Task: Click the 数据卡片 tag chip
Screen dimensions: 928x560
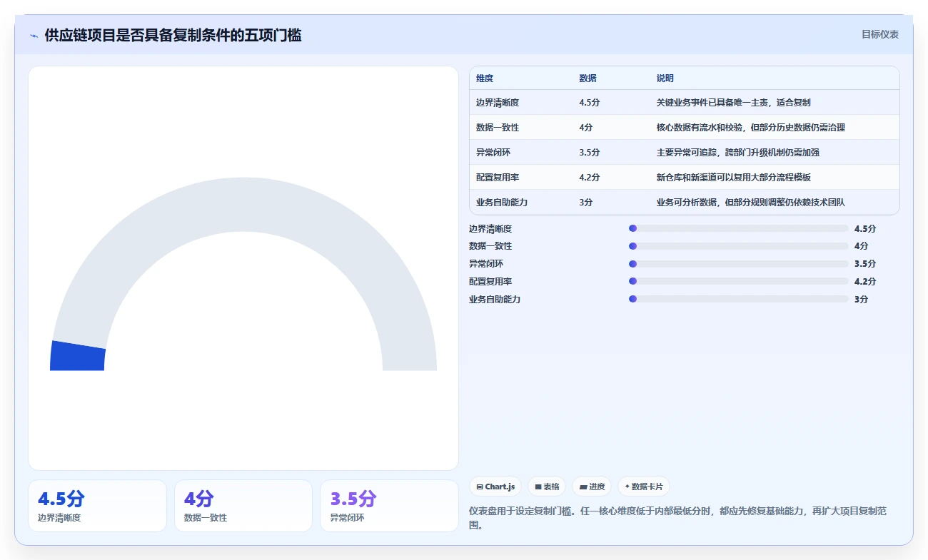Action: click(644, 487)
